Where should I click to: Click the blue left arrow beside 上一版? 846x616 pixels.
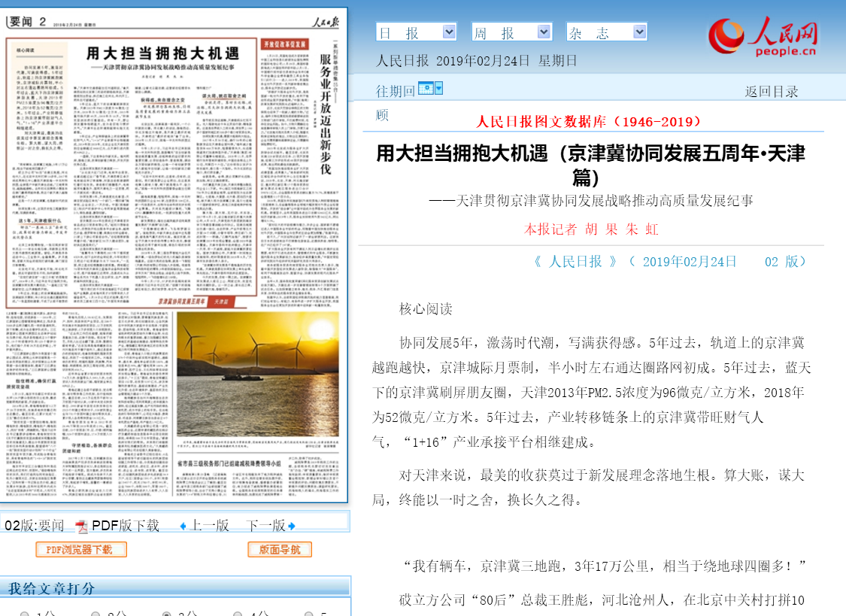183,526
